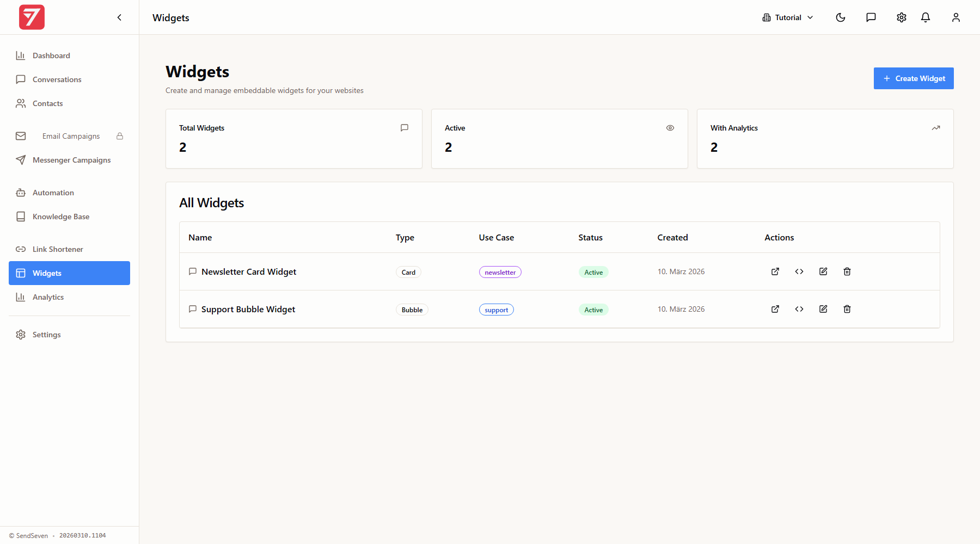This screenshot has height=544, width=980.
Task: Click the Created column header
Action: point(673,237)
